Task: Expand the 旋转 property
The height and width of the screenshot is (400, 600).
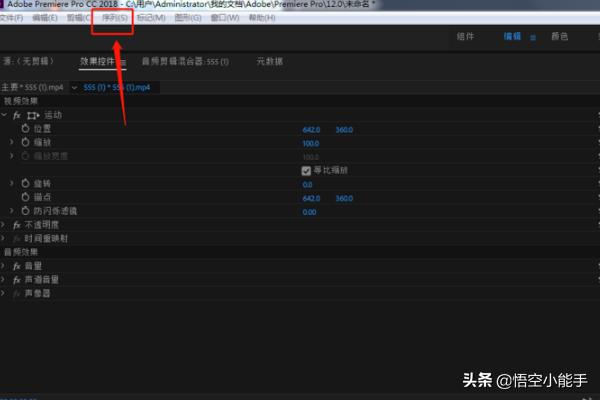Action: (11, 183)
